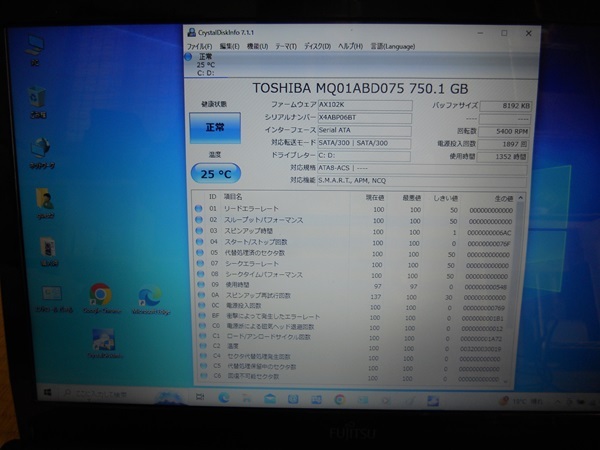Open the ヘルプ(H) menu

click(350, 46)
